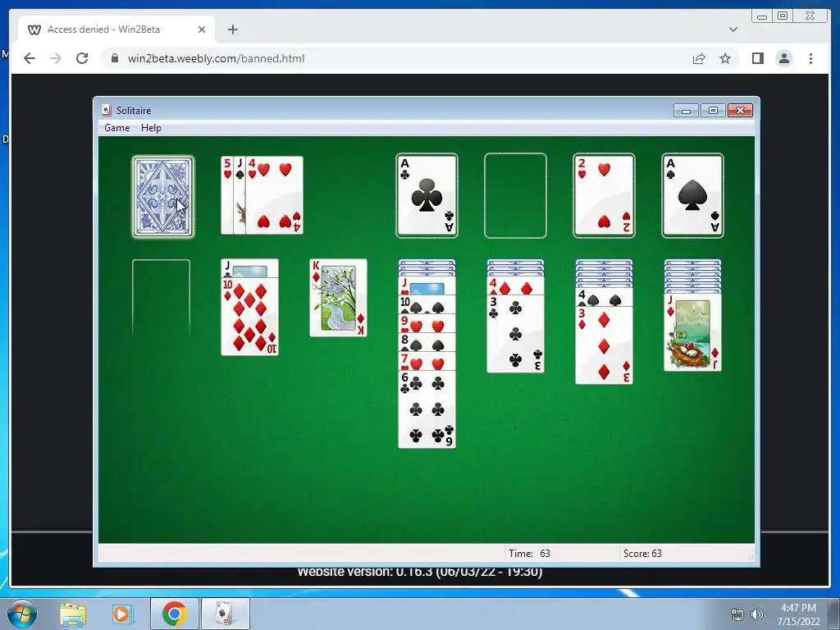Image resolution: width=840 pixels, height=630 pixels.
Task: Click the empty foundation slot
Action: point(515,195)
